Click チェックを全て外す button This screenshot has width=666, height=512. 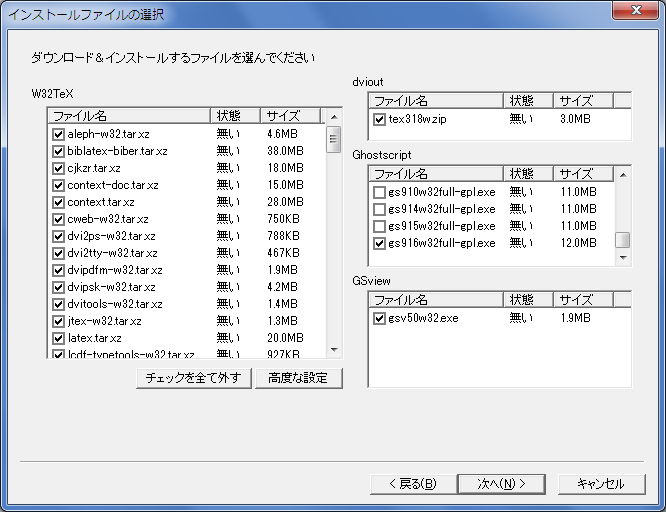[194, 378]
